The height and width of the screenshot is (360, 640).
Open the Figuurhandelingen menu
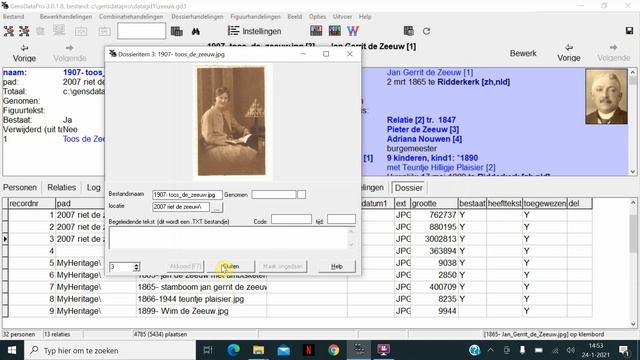click(255, 17)
